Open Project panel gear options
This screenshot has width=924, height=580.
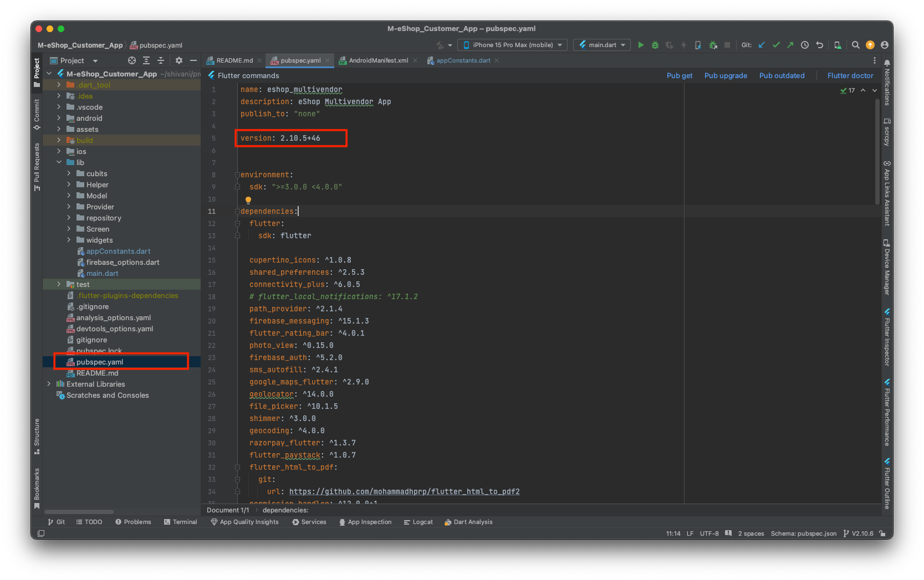coord(179,60)
